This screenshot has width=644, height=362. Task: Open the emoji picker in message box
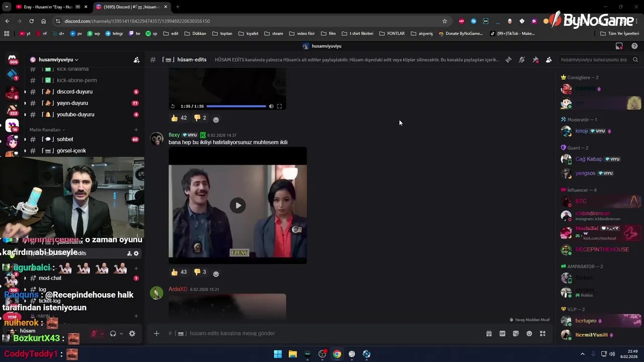click(529, 333)
